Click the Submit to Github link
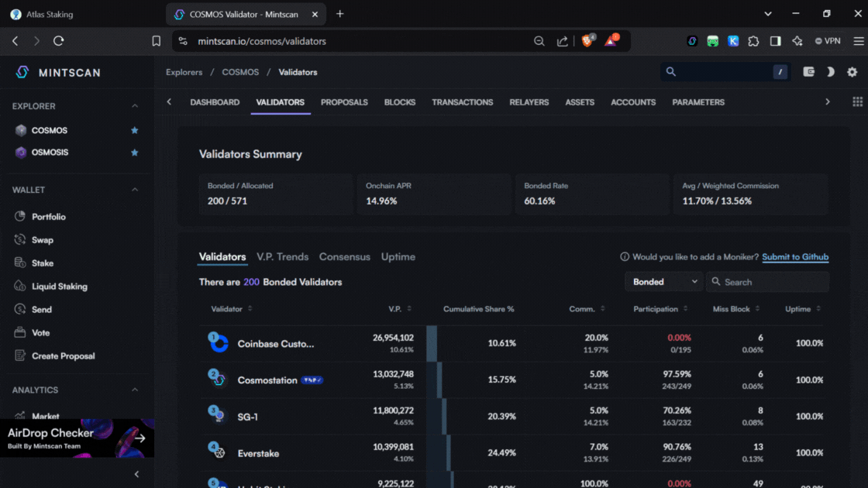The width and height of the screenshot is (868, 488). [x=794, y=257]
